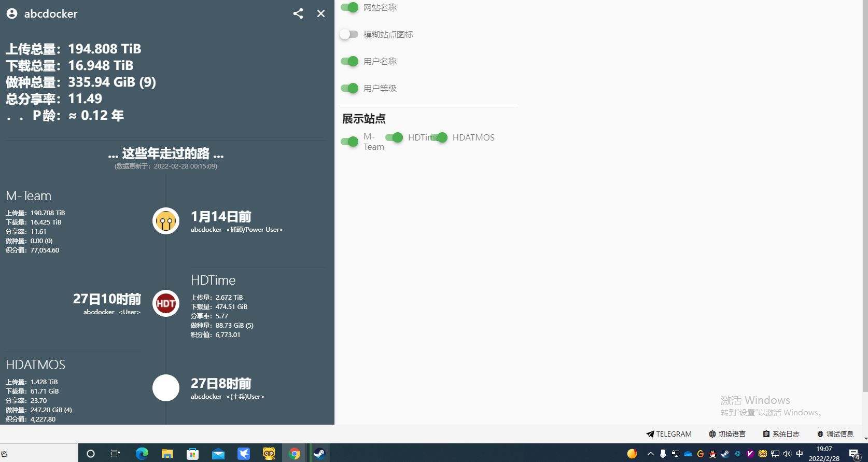Click the 上传总量 194.808 TiB text

(74, 49)
